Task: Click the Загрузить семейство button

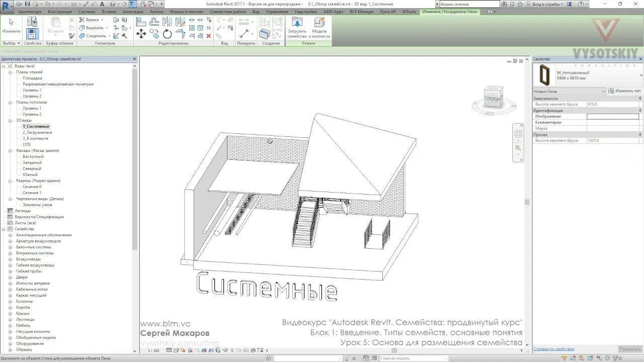Action: pyautogui.click(x=297, y=28)
